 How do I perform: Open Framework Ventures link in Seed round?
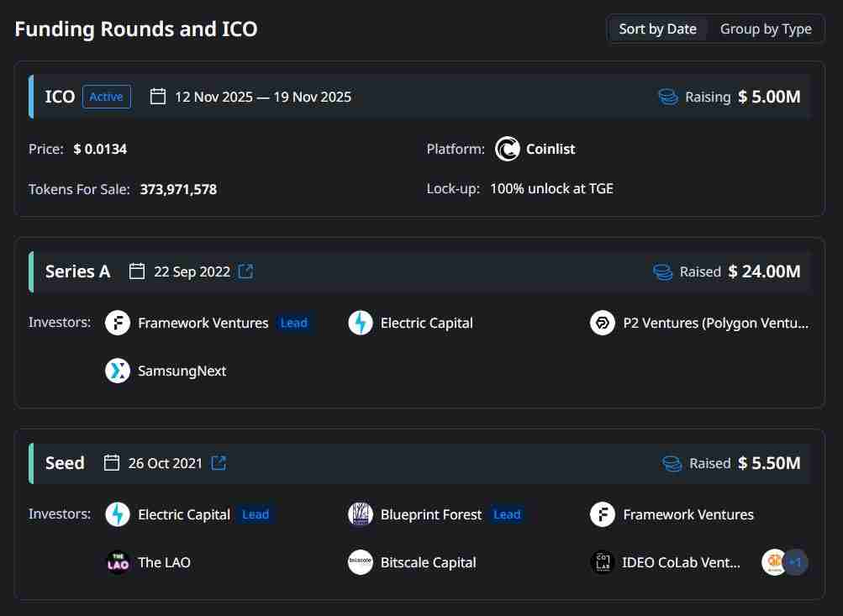click(x=688, y=514)
